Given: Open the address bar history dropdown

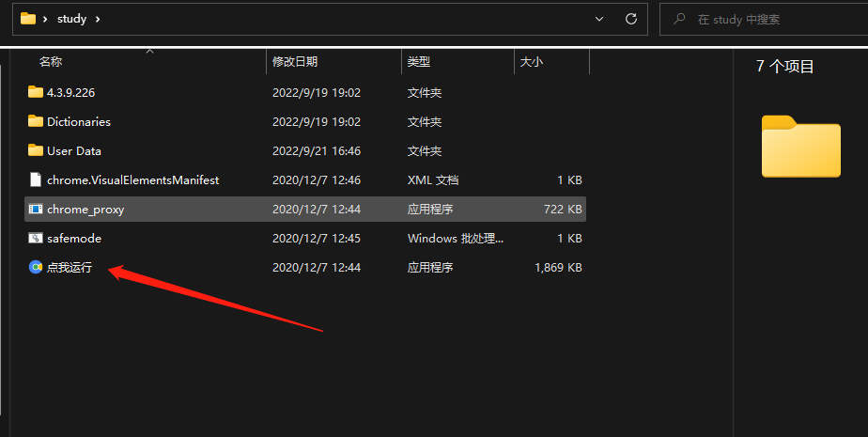Looking at the screenshot, I should tap(599, 19).
